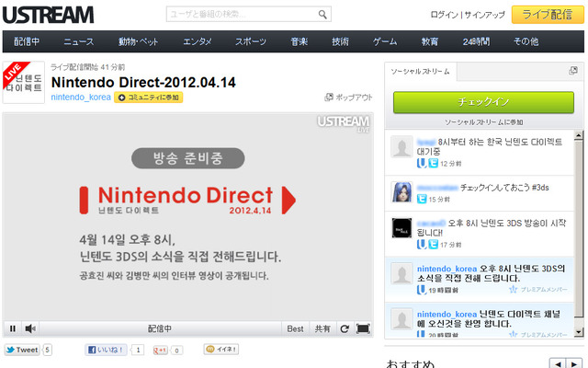588x368 pixels.
Task: Click the blue-haired avatar in #3ds comment
Action: (401, 192)
